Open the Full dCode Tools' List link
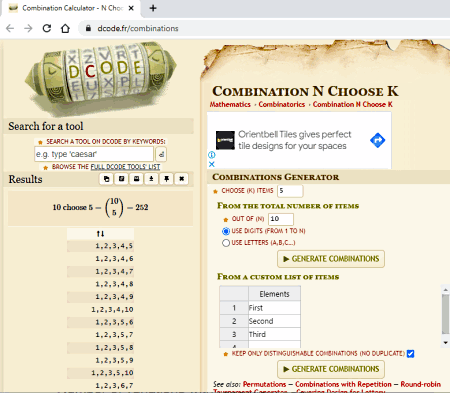The width and height of the screenshot is (450, 393). [125, 167]
